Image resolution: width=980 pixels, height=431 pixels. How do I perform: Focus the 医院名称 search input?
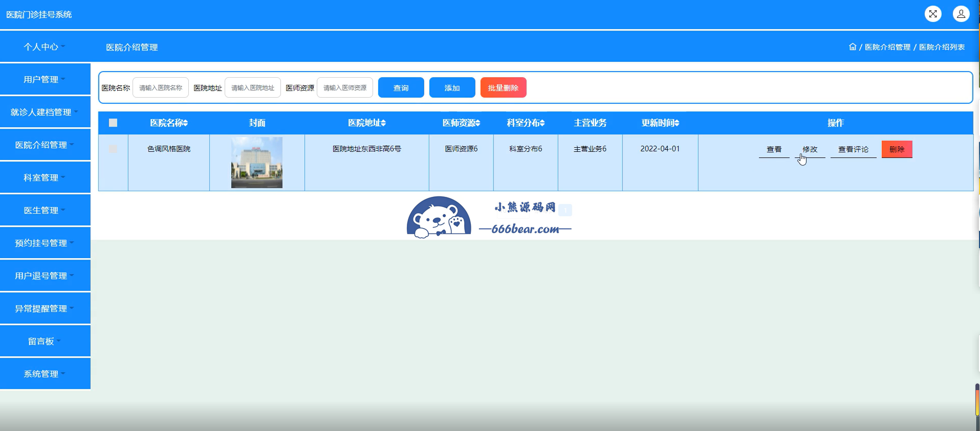161,87
